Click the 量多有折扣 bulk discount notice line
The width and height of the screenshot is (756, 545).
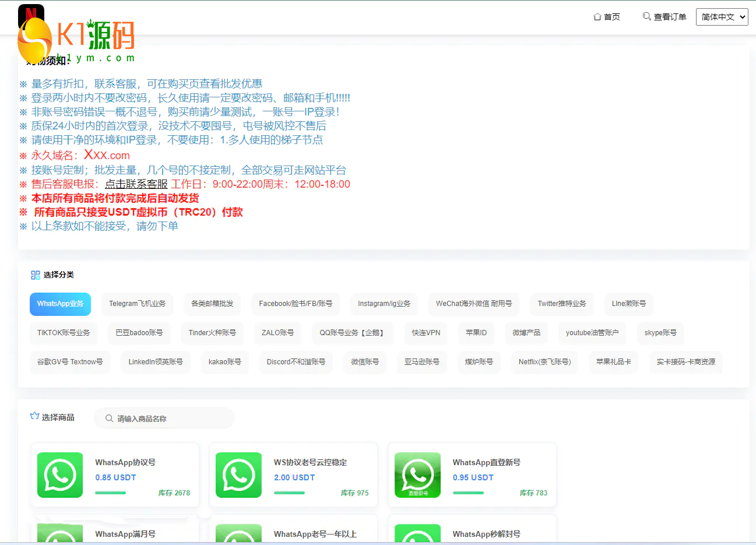140,84
